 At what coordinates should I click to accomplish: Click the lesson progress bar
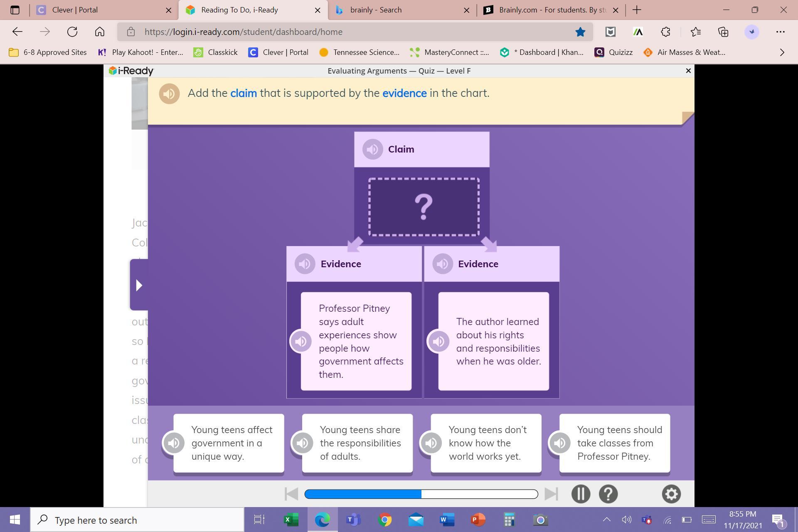421,494
